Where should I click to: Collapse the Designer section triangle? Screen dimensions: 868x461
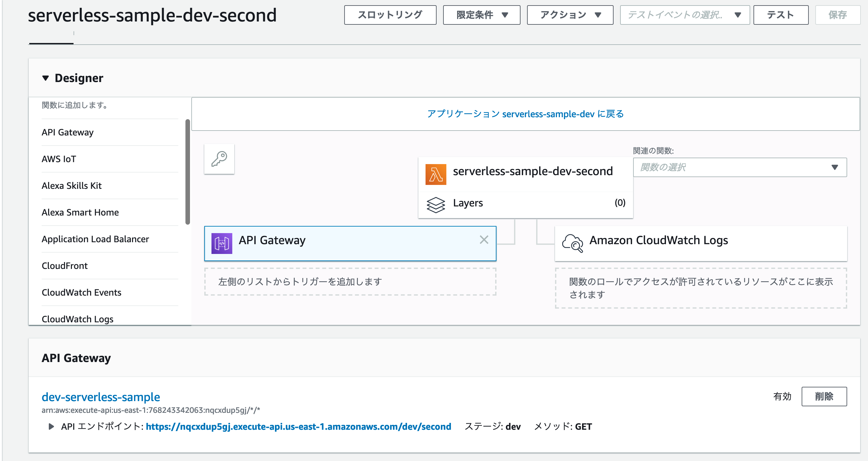click(46, 78)
